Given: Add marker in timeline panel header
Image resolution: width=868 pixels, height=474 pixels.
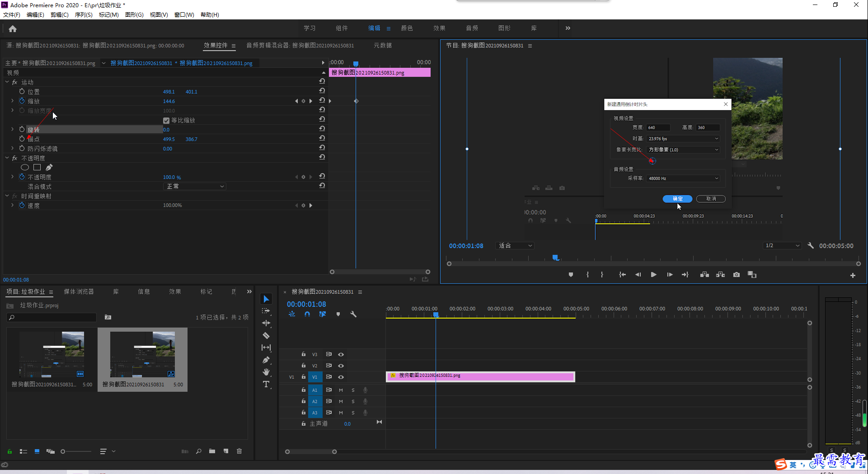Looking at the screenshot, I should tap(338, 314).
